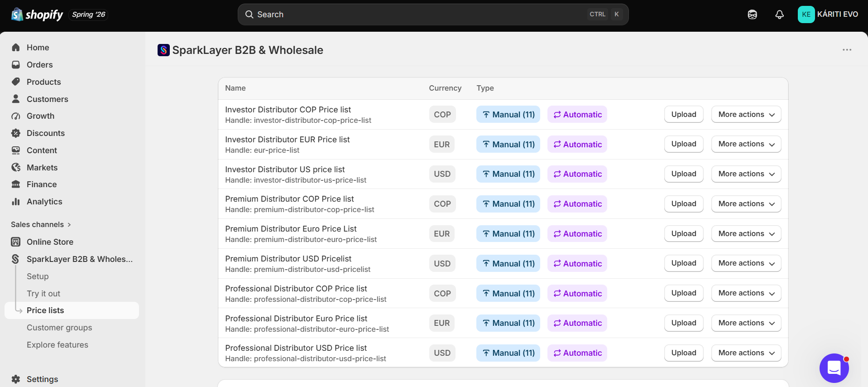
Task: Click the Customers person icon
Action: 16,99
